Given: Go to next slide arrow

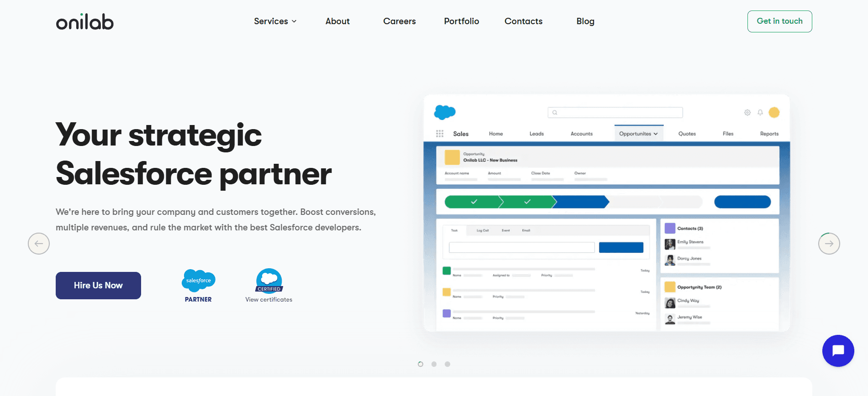Looking at the screenshot, I should point(829,244).
